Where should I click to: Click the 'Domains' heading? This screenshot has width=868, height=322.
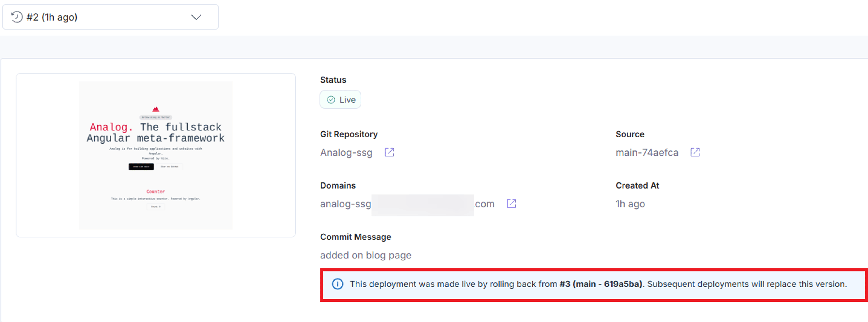point(338,185)
